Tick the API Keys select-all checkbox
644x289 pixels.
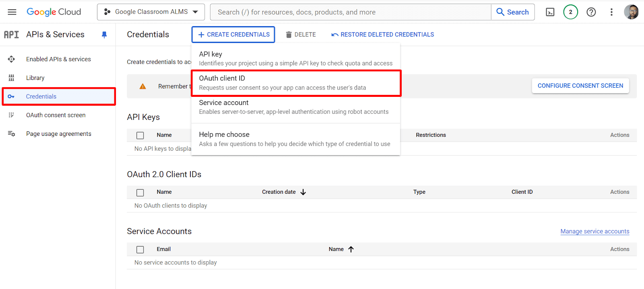click(x=140, y=135)
